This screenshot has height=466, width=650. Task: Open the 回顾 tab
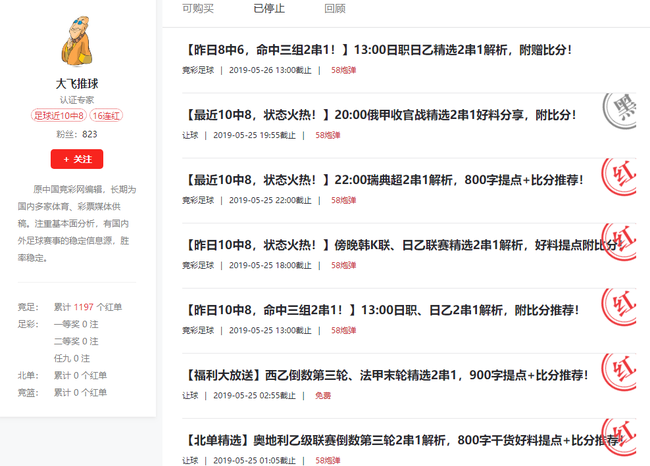pyautogui.click(x=335, y=8)
